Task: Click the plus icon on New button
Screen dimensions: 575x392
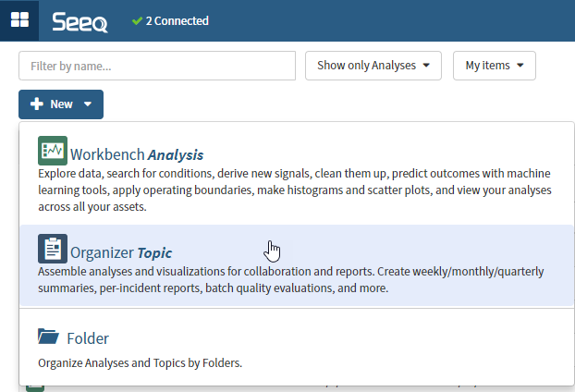Action: click(x=37, y=104)
